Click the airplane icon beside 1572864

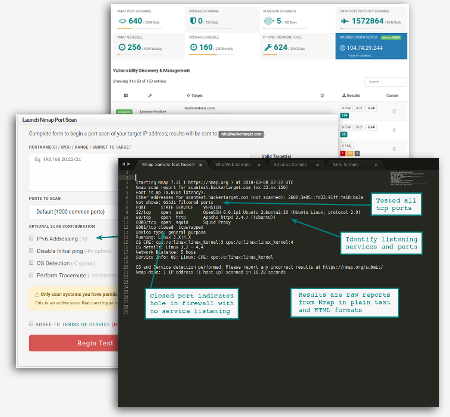tap(345, 21)
